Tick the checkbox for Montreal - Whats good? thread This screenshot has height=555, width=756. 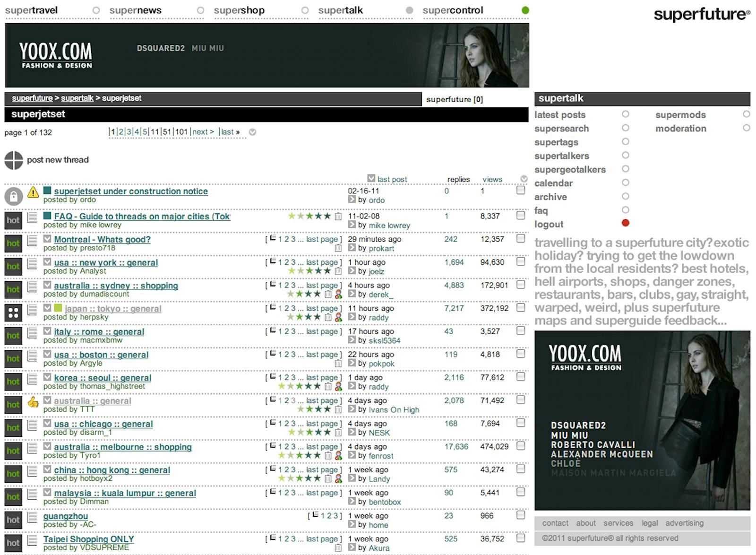click(521, 239)
